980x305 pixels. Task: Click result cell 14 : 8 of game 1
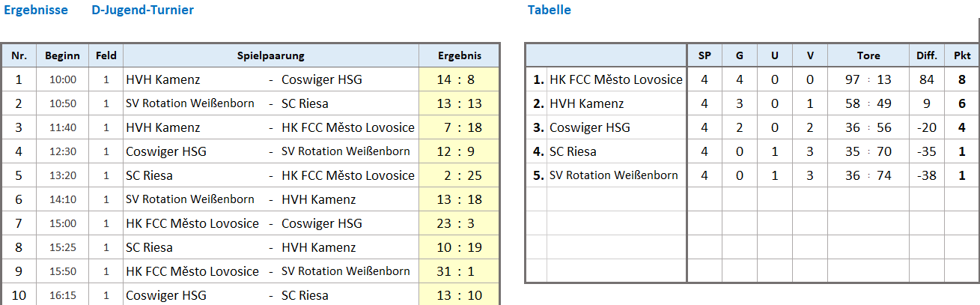[x=459, y=79]
